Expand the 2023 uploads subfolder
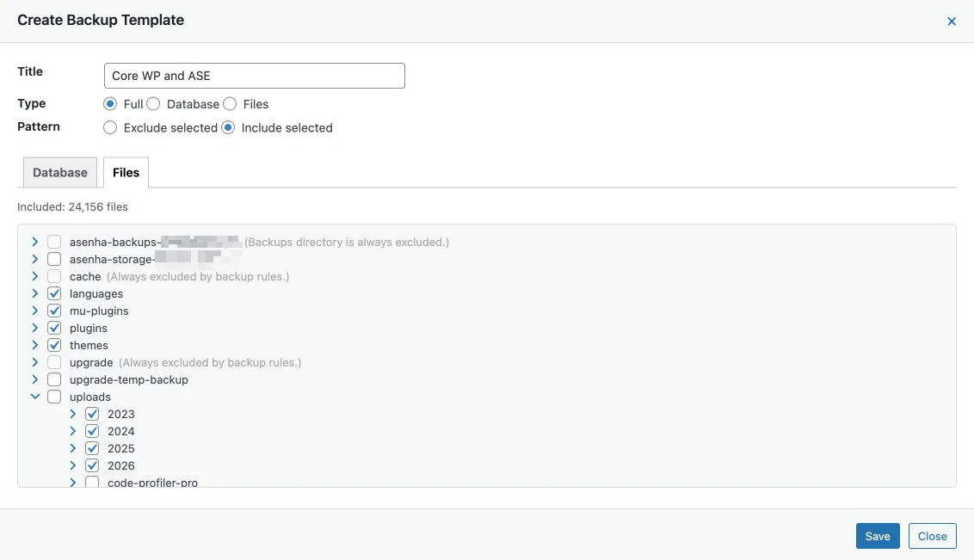 coord(73,414)
